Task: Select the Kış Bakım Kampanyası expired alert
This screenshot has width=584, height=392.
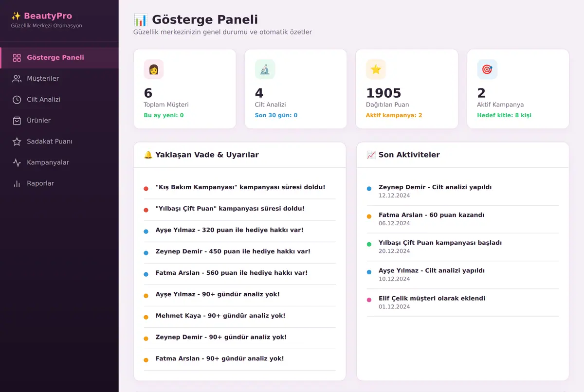Action: click(240, 188)
